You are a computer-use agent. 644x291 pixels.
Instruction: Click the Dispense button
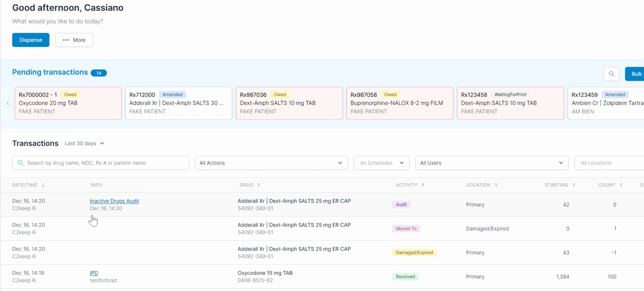(31, 40)
